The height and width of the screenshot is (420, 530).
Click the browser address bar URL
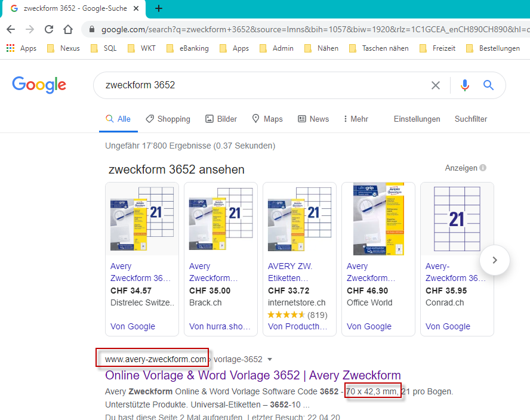coord(315,29)
